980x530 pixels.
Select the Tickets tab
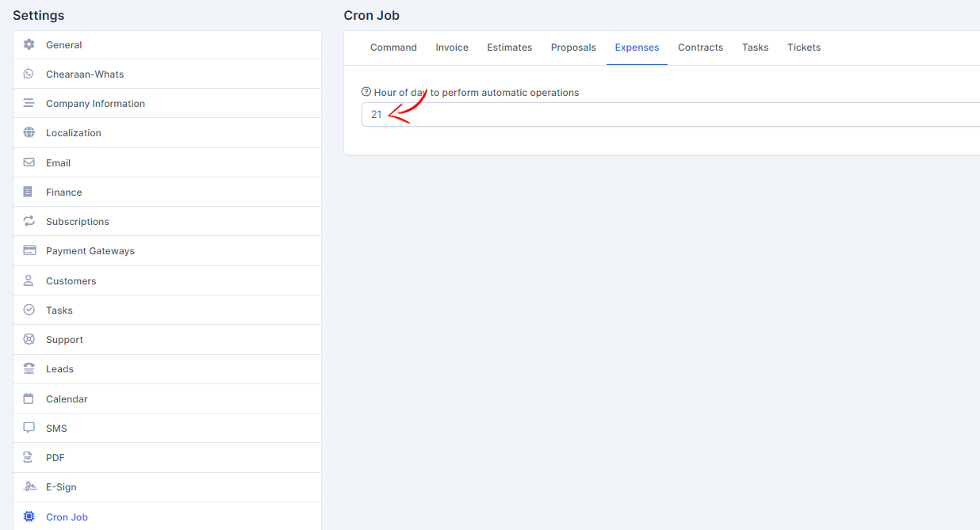(x=804, y=48)
